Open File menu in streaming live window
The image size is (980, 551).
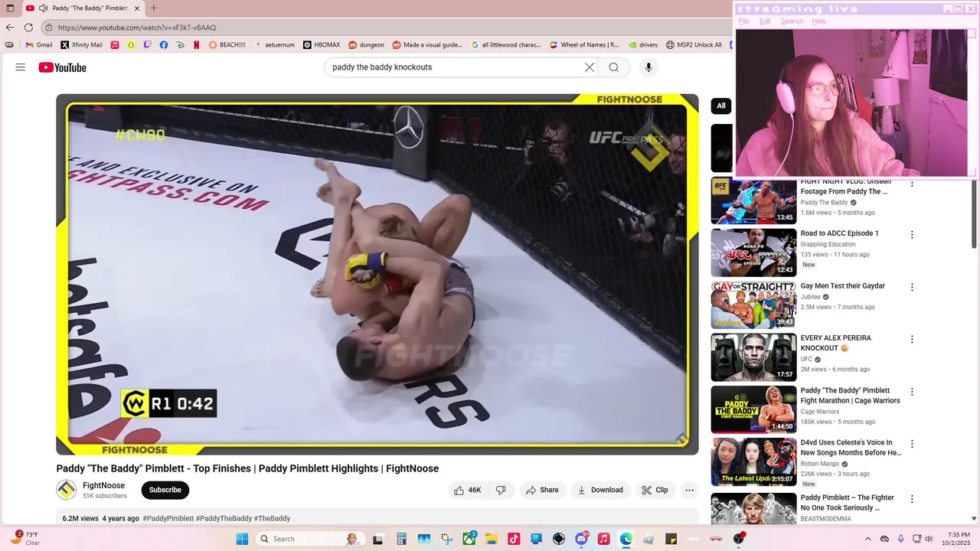743,21
